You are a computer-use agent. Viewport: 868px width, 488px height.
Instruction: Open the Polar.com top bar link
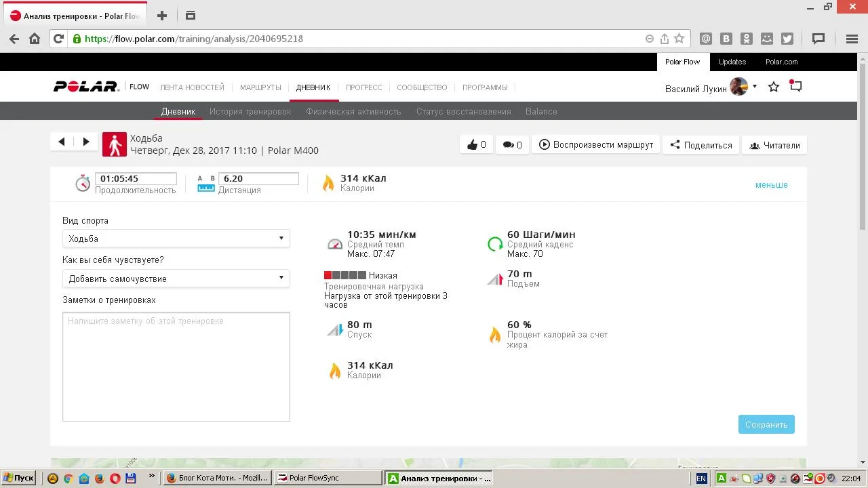tap(782, 62)
